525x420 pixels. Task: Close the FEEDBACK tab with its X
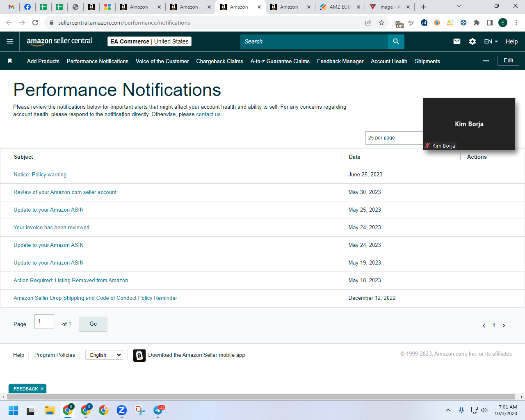(42, 389)
